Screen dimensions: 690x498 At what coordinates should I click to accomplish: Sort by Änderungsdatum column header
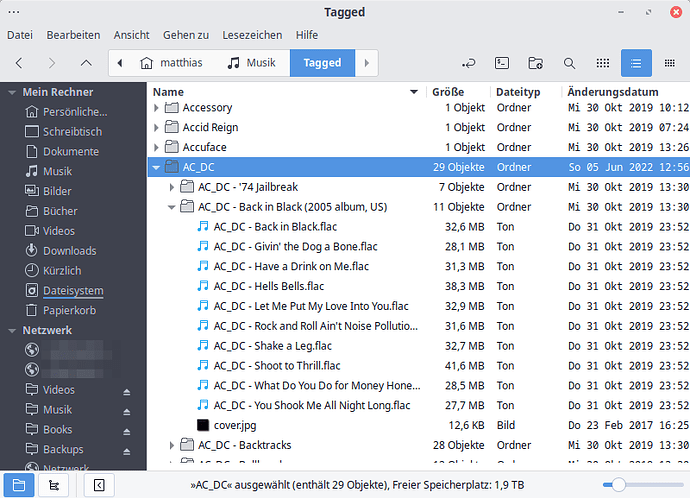(x=627, y=92)
